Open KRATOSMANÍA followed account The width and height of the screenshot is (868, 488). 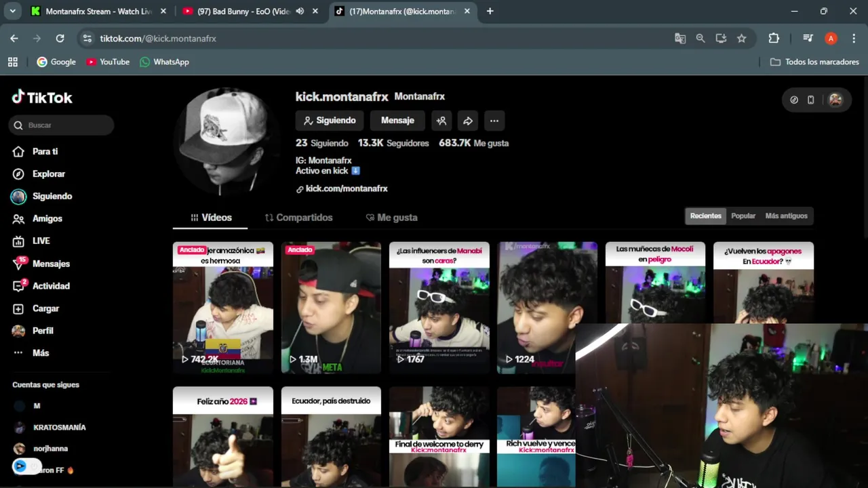50,428
